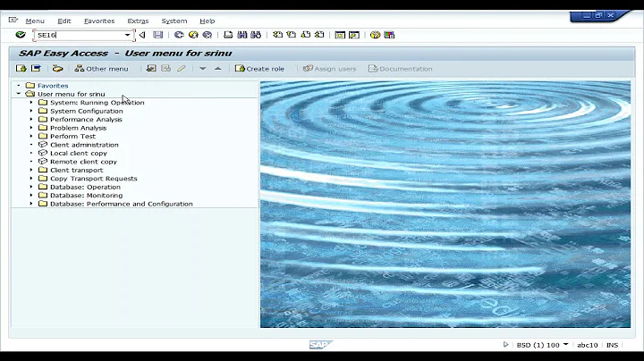Go to First Page icon
Image resolution: width=644 pixels, height=361 pixels.
tap(277, 35)
